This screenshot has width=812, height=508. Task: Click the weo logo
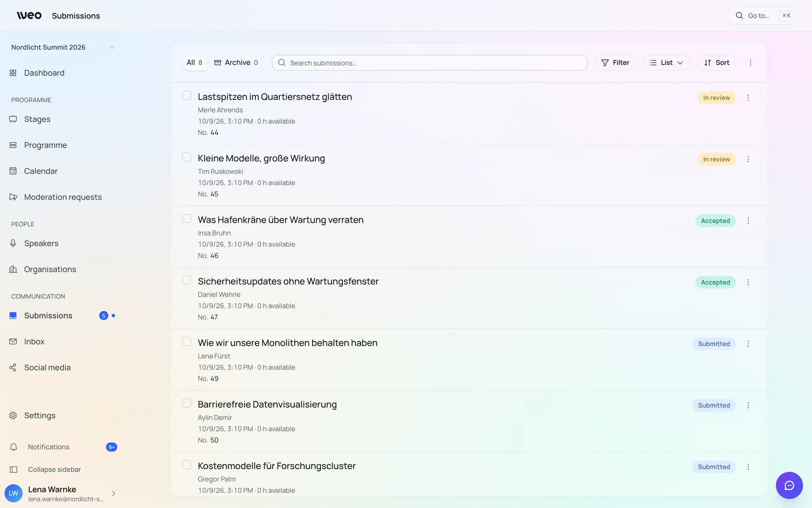pyautogui.click(x=29, y=15)
